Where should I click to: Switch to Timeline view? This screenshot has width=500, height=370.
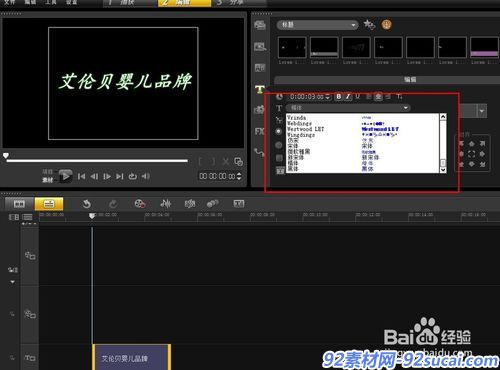click(x=49, y=204)
